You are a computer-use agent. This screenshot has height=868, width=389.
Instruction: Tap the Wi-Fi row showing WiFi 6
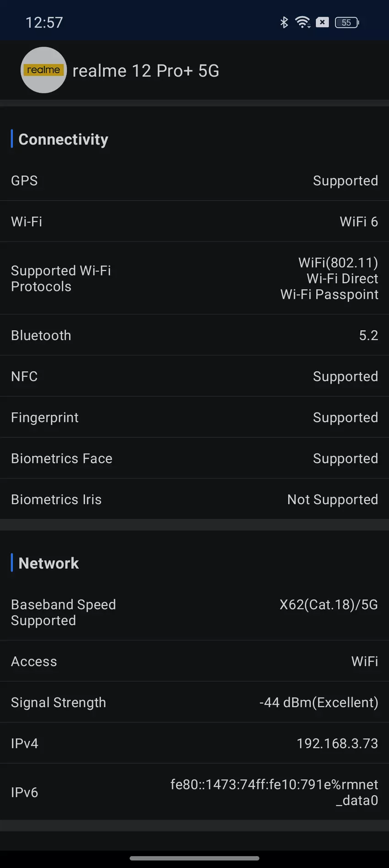(194, 221)
